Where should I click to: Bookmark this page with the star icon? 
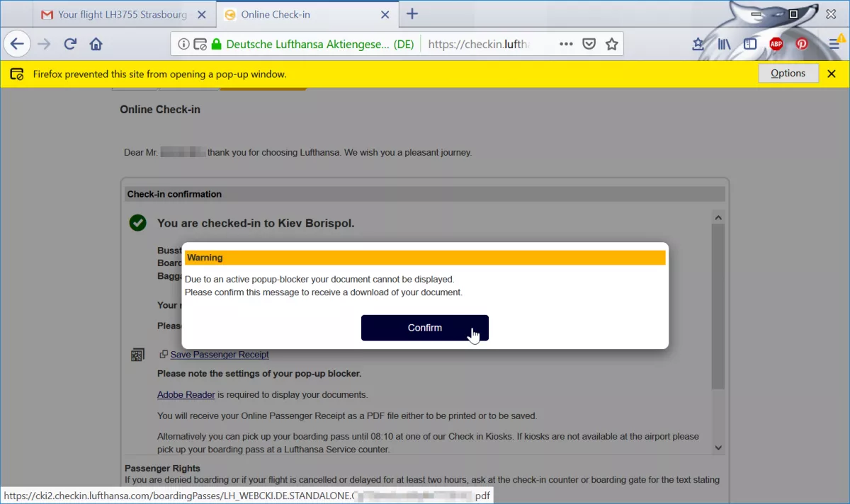point(612,44)
